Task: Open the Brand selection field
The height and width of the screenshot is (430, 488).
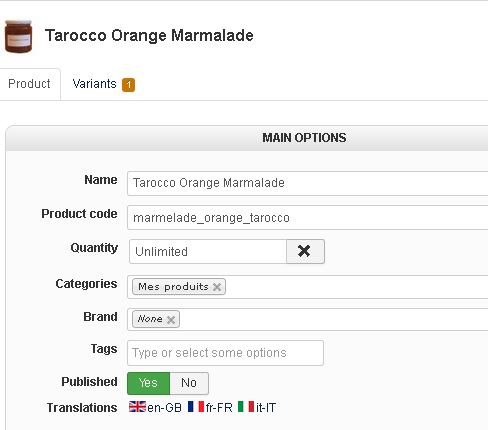Action: [307, 319]
